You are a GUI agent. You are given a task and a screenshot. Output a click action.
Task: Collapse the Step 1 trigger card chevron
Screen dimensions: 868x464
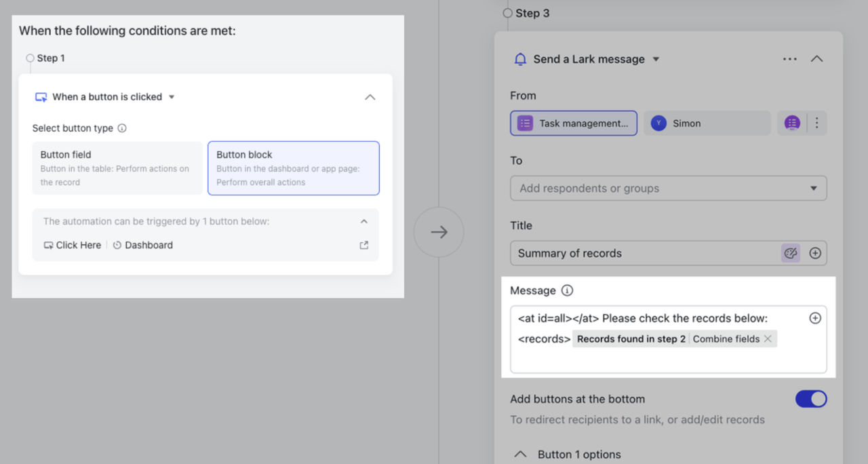tap(370, 97)
